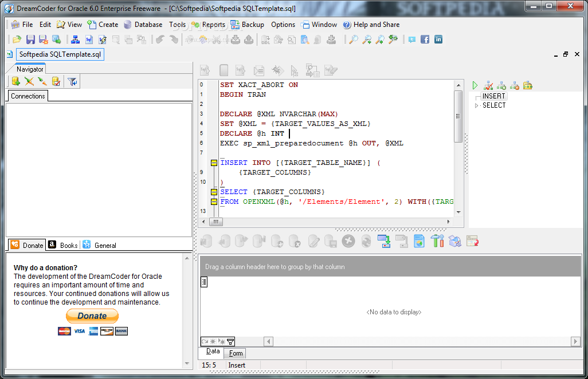Collapse the INSERT INTO code fold marker
The height and width of the screenshot is (379, 588).
[x=214, y=163]
